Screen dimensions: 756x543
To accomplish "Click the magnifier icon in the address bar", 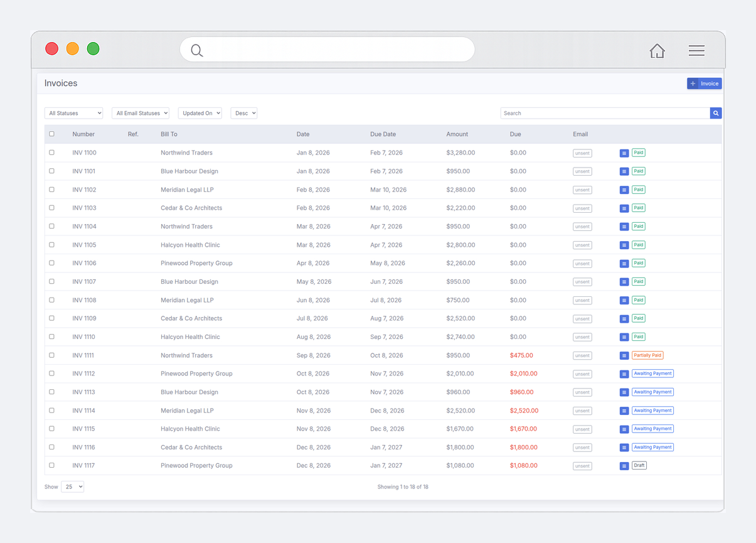I will (x=197, y=51).
